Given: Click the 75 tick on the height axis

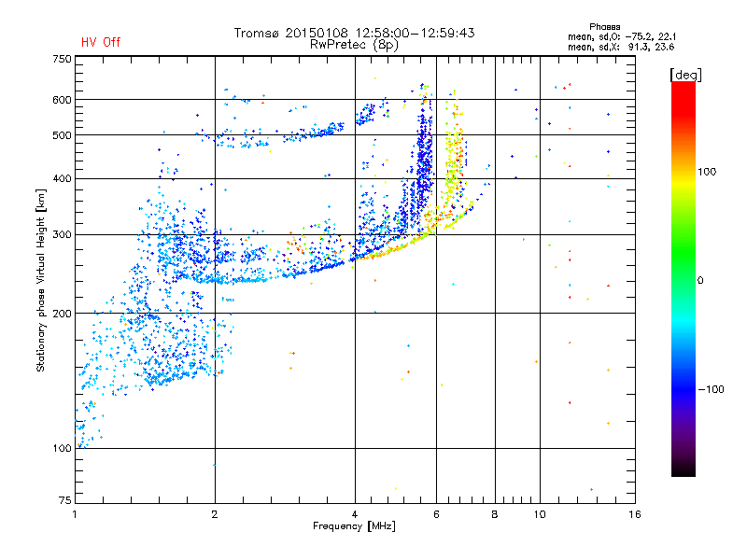Looking at the screenshot, I should point(64,502).
